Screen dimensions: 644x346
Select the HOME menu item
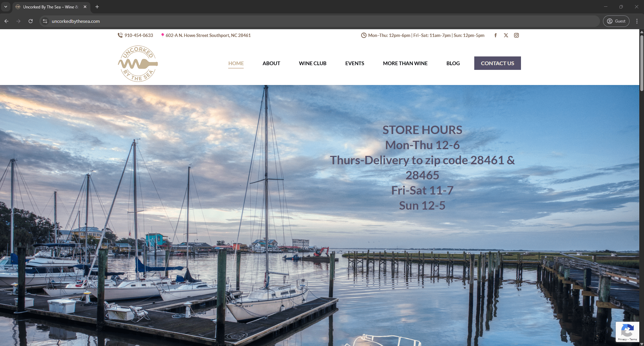(236, 63)
